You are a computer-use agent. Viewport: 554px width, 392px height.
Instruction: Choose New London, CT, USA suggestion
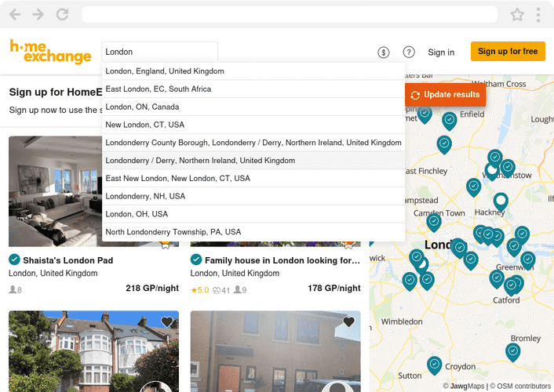click(253, 125)
